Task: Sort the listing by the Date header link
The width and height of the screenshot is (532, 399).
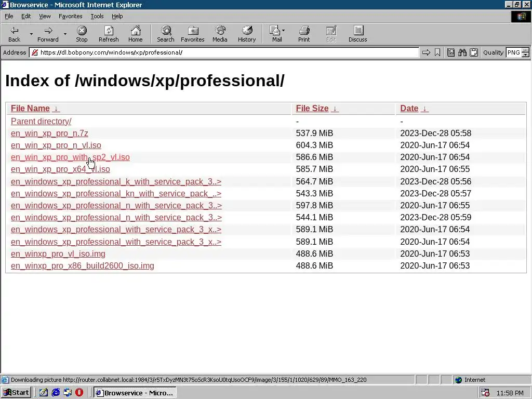Action: coord(409,109)
